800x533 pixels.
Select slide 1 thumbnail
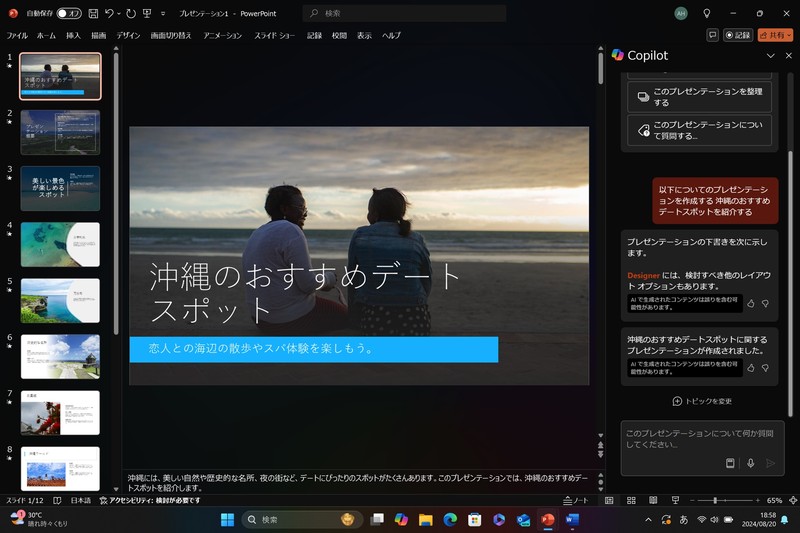[60, 77]
